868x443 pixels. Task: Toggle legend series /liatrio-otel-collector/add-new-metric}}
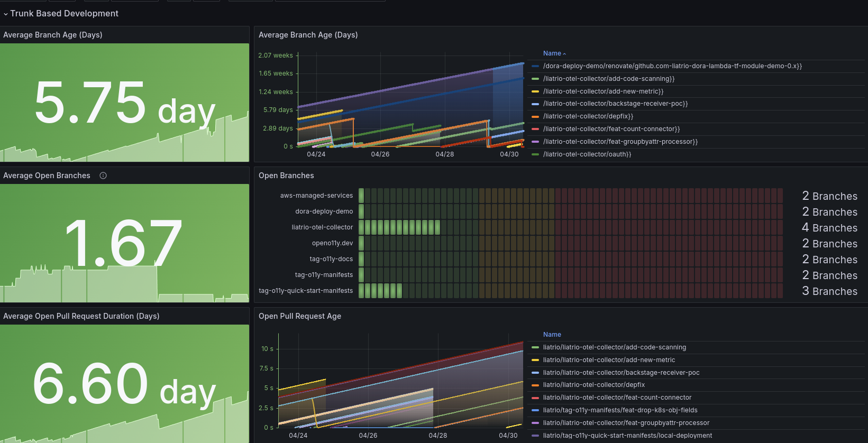pyautogui.click(x=603, y=91)
